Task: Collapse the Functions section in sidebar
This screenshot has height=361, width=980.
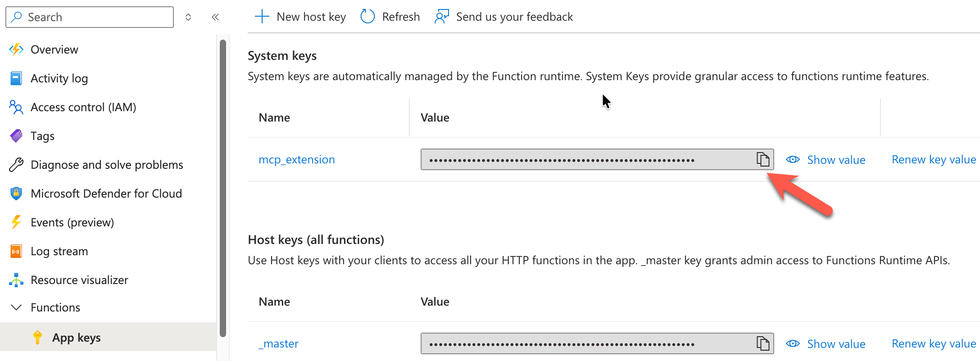Action: point(16,307)
